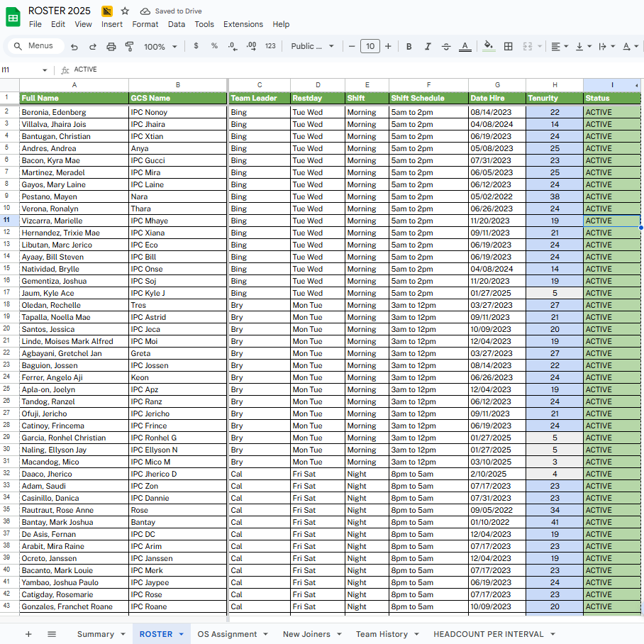The width and height of the screenshot is (644, 644).
Task: Click the Date Hire cell 01/10/2022
Action: pyautogui.click(x=497, y=522)
